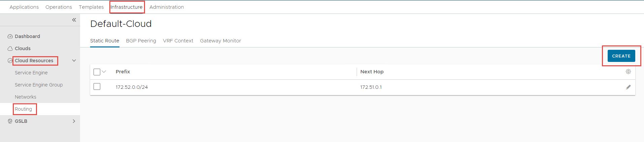644x142 pixels.
Task: Expand the GSLB section chevron
Action: click(74, 121)
